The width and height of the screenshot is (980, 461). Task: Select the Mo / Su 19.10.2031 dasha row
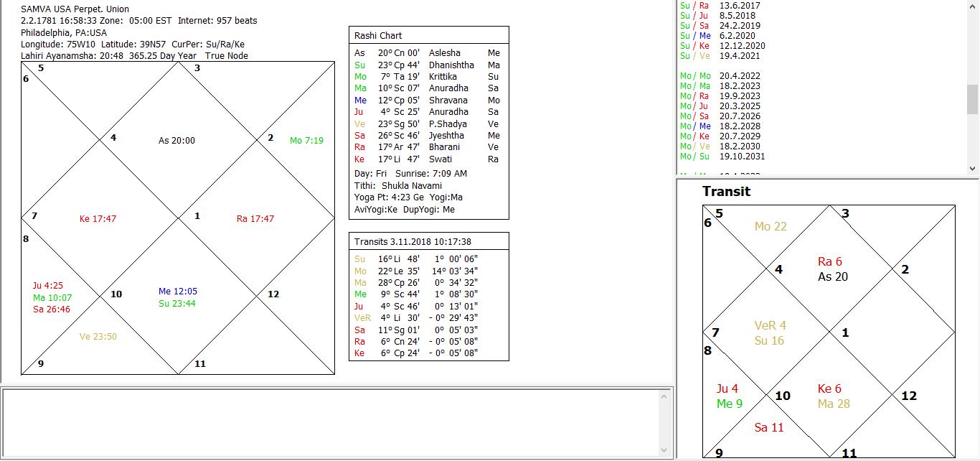(x=722, y=156)
